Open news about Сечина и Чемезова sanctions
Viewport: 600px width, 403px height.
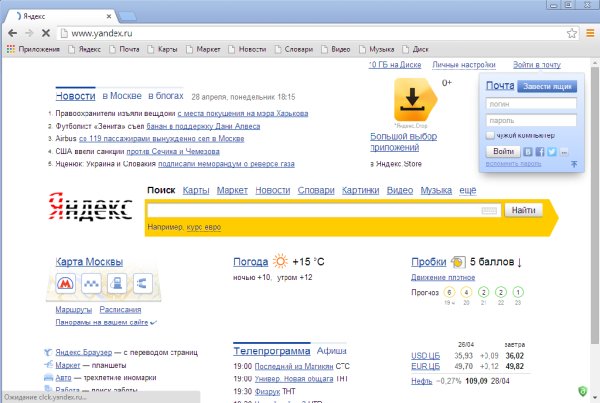[173, 152]
